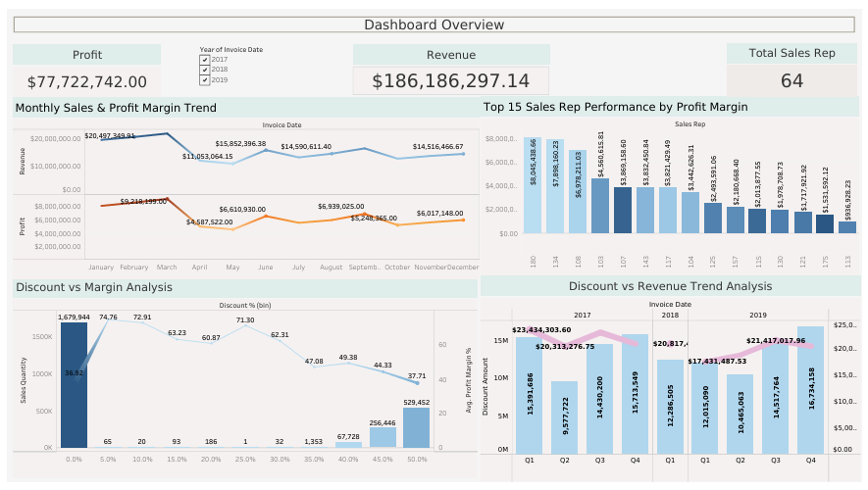Click the 50.0% discount bar labeled 529,452
This screenshot has width=868, height=490.
(x=417, y=428)
